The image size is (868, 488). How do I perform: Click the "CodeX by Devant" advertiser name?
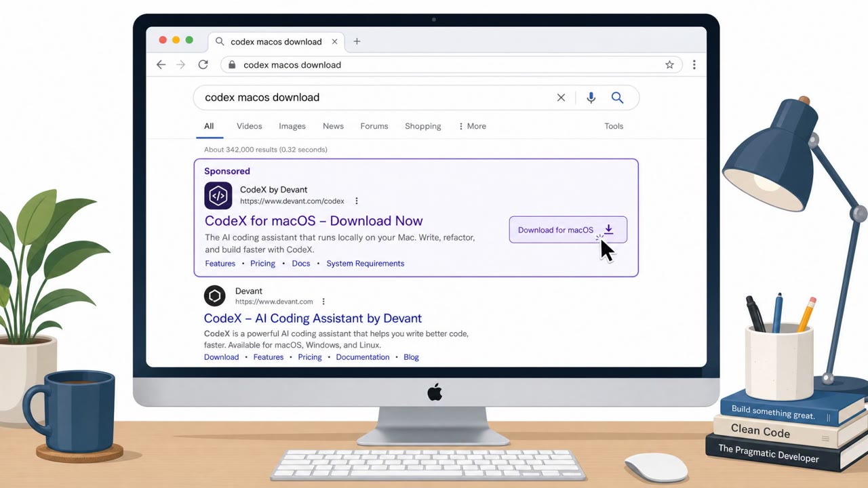click(x=274, y=190)
